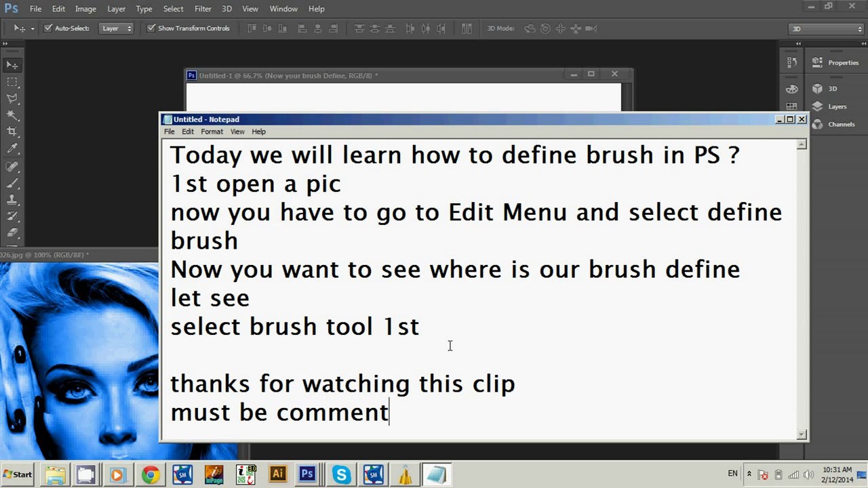Toggle the Auto-Select checkbox
868x488 pixels.
tap(48, 28)
